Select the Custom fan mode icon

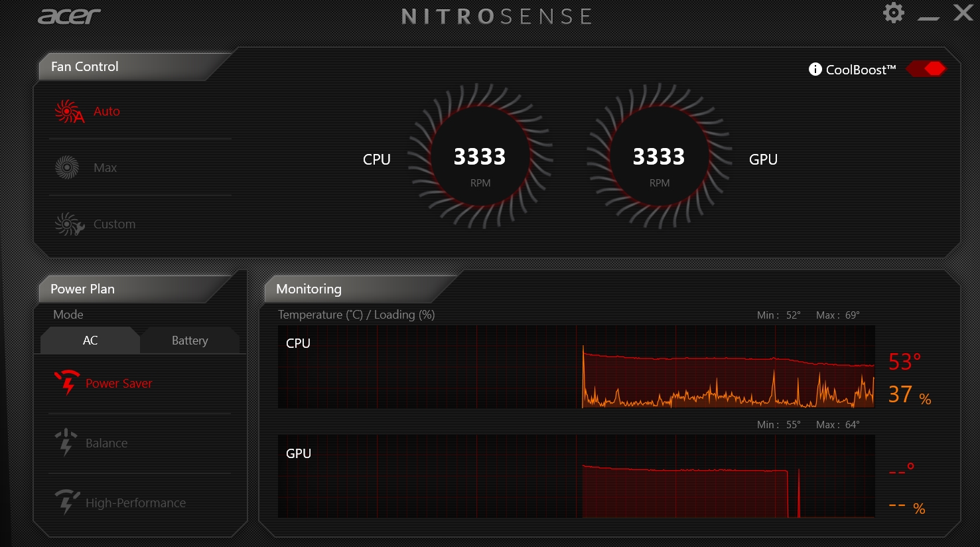(x=69, y=224)
